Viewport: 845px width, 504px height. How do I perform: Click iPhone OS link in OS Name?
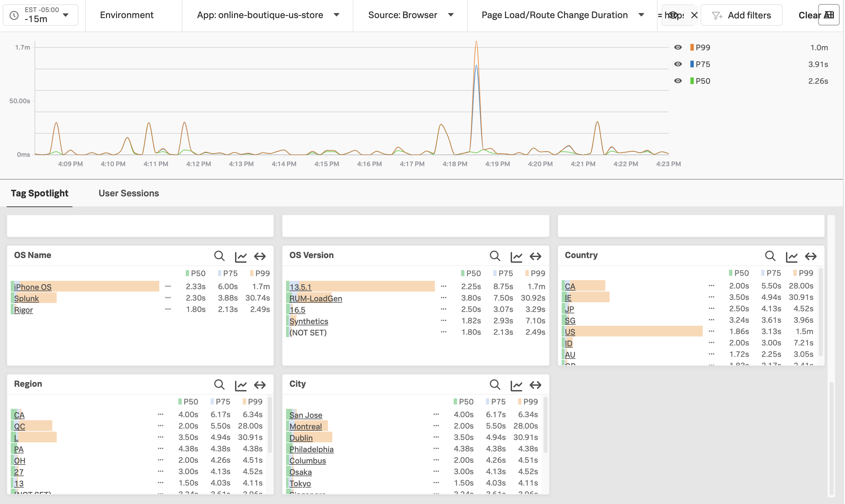[x=33, y=287]
